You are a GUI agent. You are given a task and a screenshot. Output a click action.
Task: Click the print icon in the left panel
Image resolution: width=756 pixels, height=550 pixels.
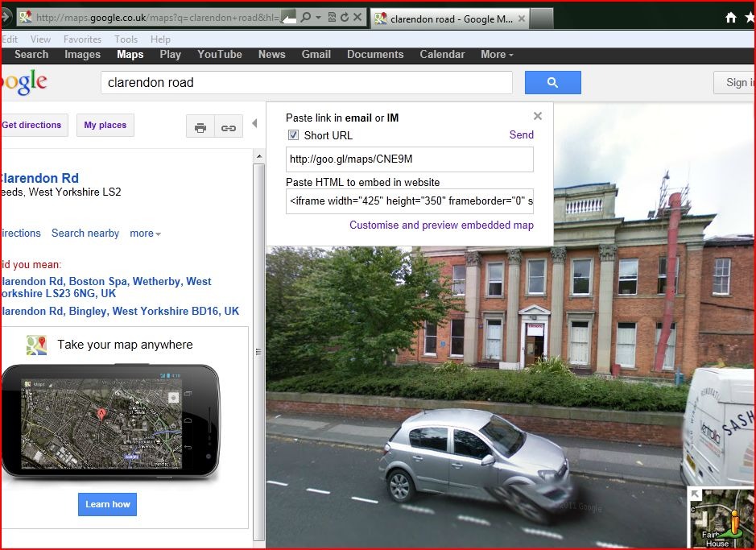pos(200,128)
